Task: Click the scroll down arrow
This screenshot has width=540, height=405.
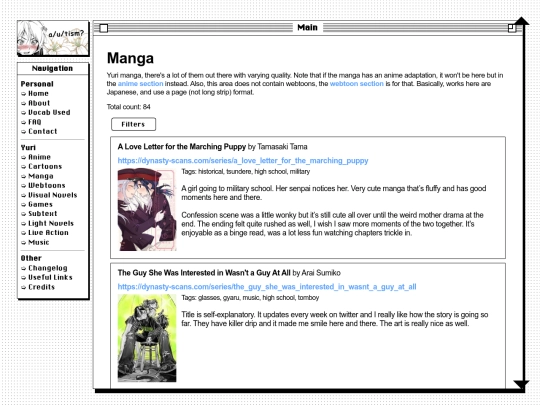Action: pyautogui.click(x=521, y=384)
